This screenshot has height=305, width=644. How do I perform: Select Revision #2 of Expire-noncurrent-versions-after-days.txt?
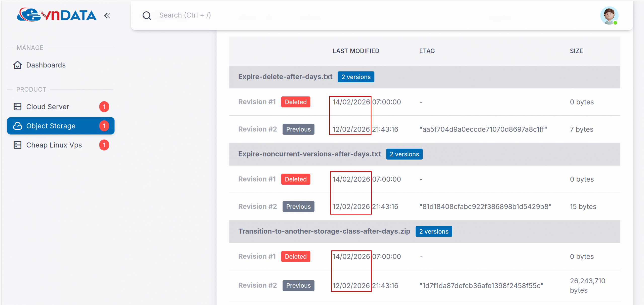tap(257, 207)
